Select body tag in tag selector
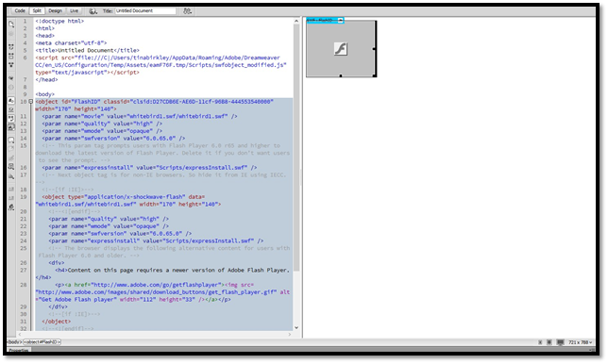This screenshot has width=608, height=364. [15, 342]
